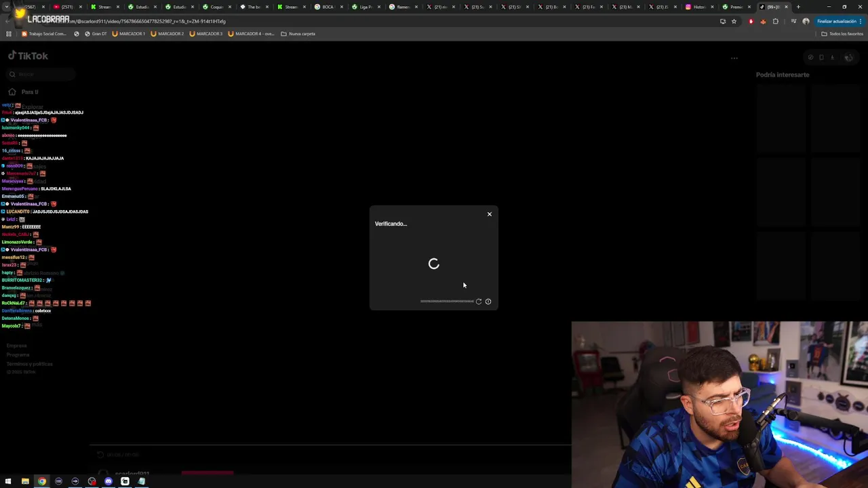Open Discord from the taskbar
Screen dimensions: 868x488
pos(108,481)
